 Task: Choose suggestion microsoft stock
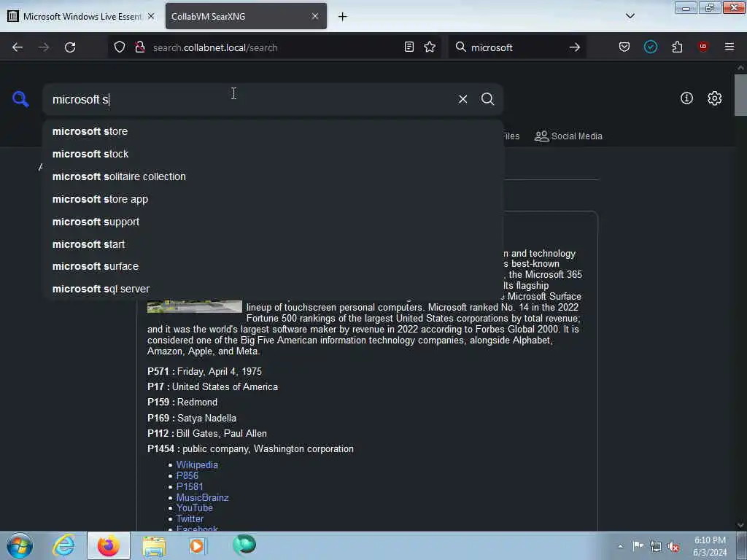point(273,154)
